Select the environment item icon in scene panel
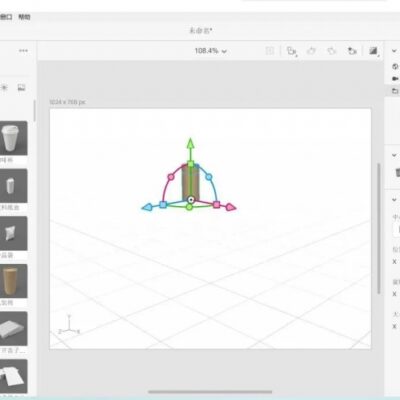Viewport: 400px width, 400px height. pos(395,67)
